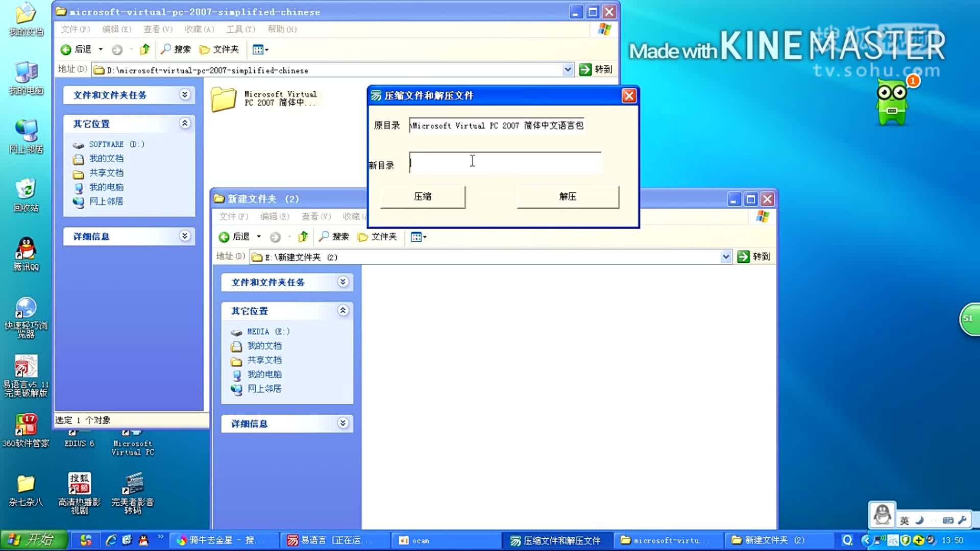Image resolution: width=980 pixels, height=551 pixels.
Task: Open 我的文档 link in microsoft-virtual-pc window
Action: pyautogui.click(x=106, y=159)
